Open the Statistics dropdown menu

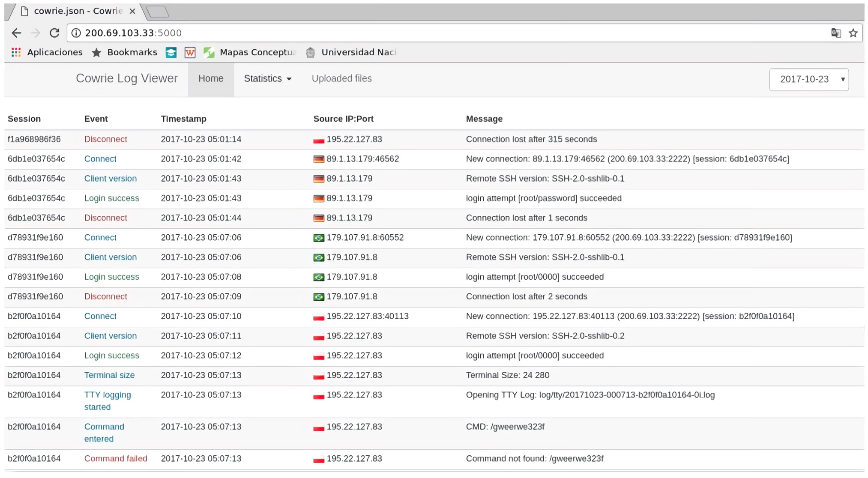(267, 79)
